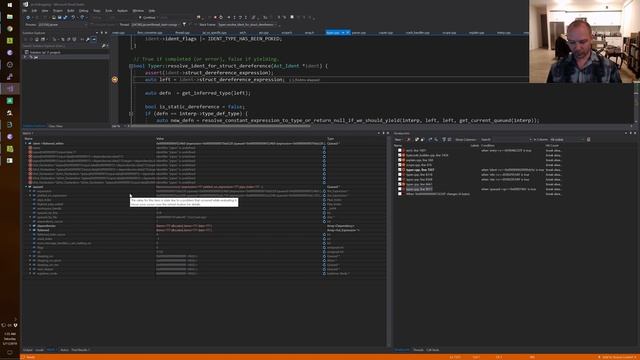The height and width of the screenshot is (360, 640).
Task: Open the Build menu
Action: click(71, 11)
